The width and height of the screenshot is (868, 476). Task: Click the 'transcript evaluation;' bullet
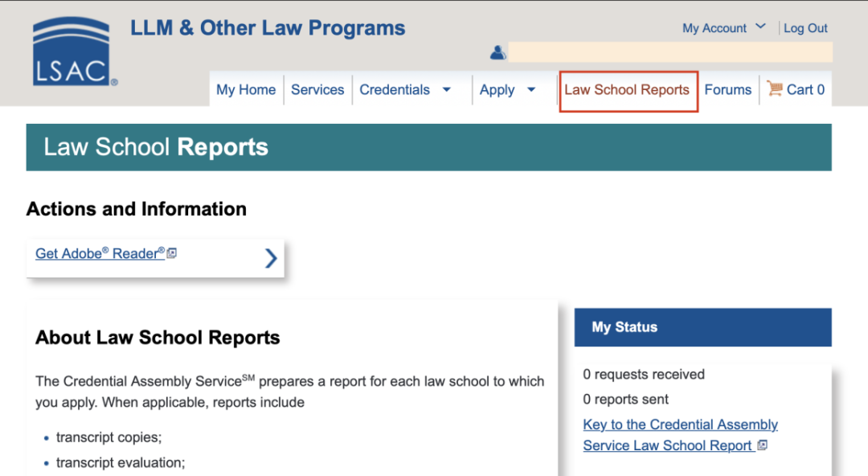point(121,462)
